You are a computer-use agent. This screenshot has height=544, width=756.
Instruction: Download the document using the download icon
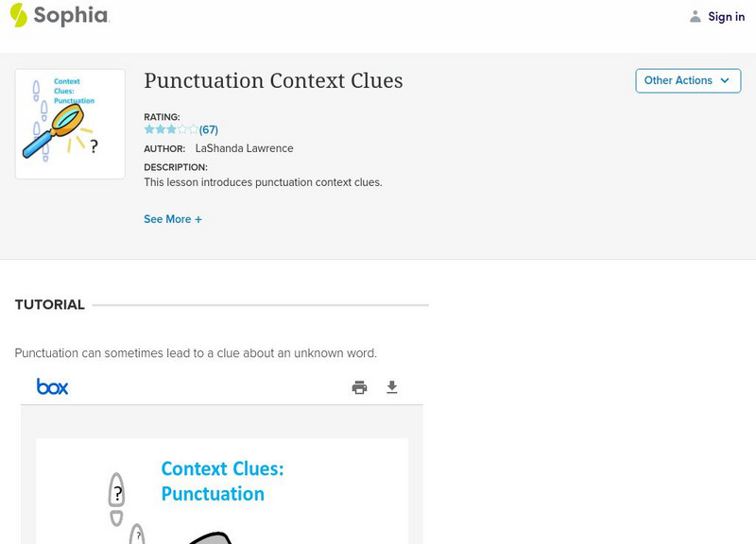(x=392, y=387)
